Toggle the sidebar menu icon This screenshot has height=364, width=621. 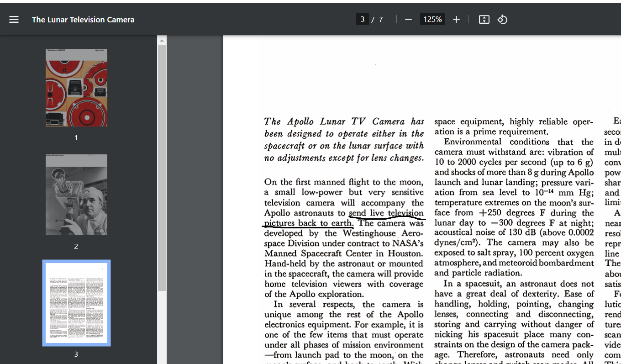[x=14, y=20]
